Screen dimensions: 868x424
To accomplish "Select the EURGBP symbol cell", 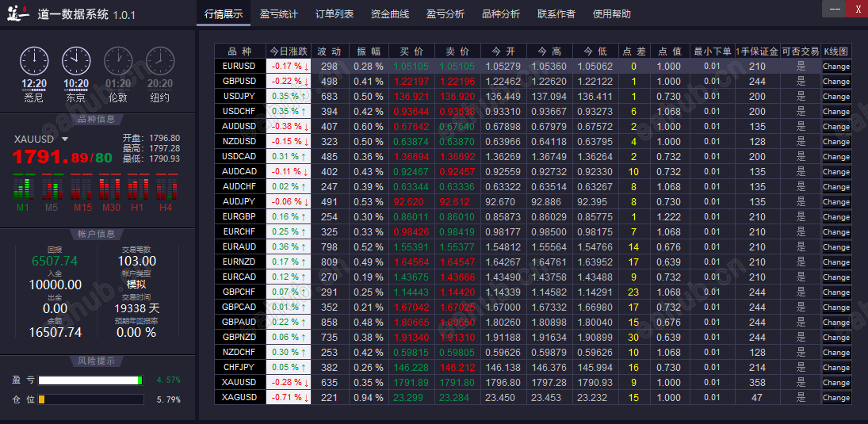I will coord(239,216).
